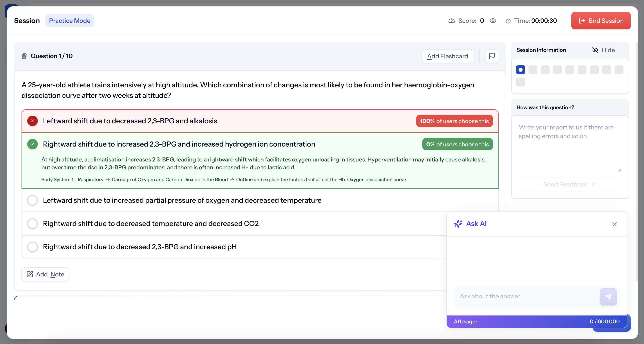Flag this question with the flag icon

(492, 56)
